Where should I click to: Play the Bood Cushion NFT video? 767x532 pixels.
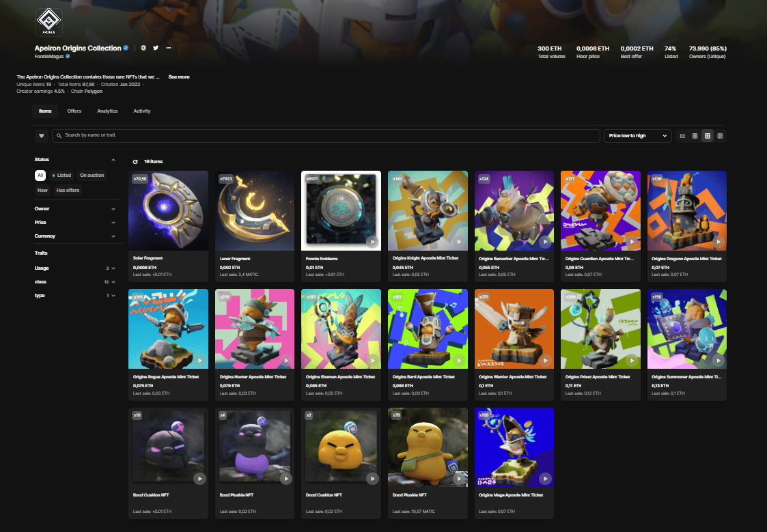[199, 479]
